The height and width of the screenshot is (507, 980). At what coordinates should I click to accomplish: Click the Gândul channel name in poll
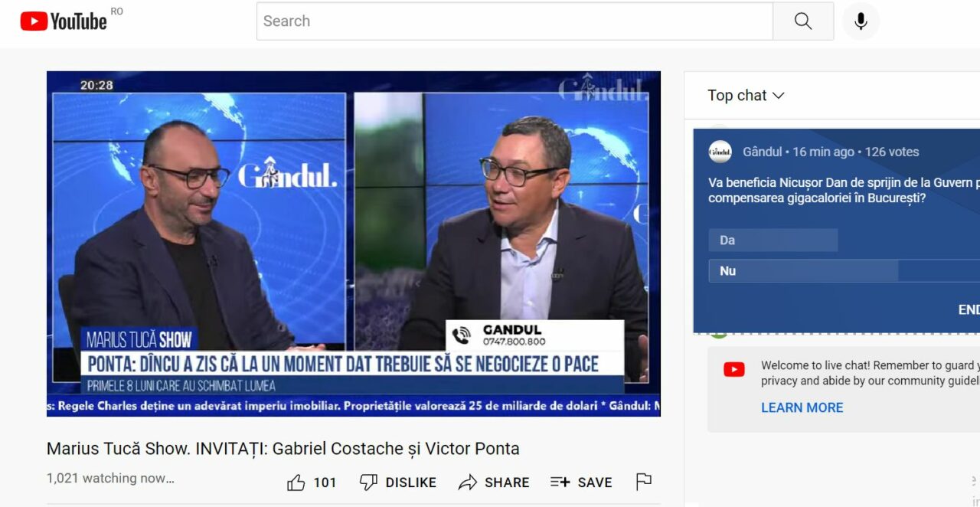tap(763, 152)
